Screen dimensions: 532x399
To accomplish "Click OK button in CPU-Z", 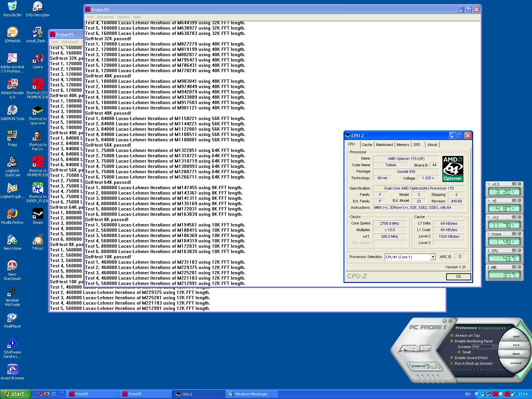I will [x=459, y=277].
